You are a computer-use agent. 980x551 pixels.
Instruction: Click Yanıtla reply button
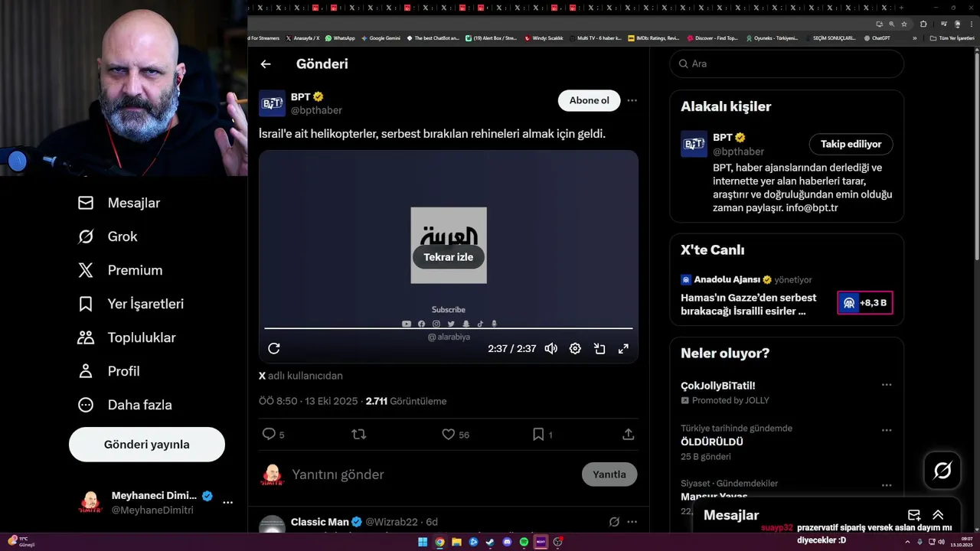pyautogui.click(x=609, y=474)
